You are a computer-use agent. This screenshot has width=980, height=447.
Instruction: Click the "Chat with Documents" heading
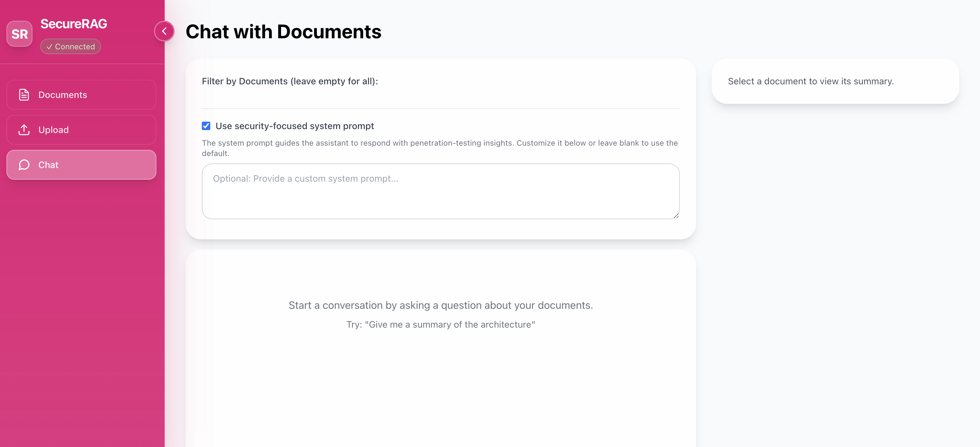coord(283,31)
